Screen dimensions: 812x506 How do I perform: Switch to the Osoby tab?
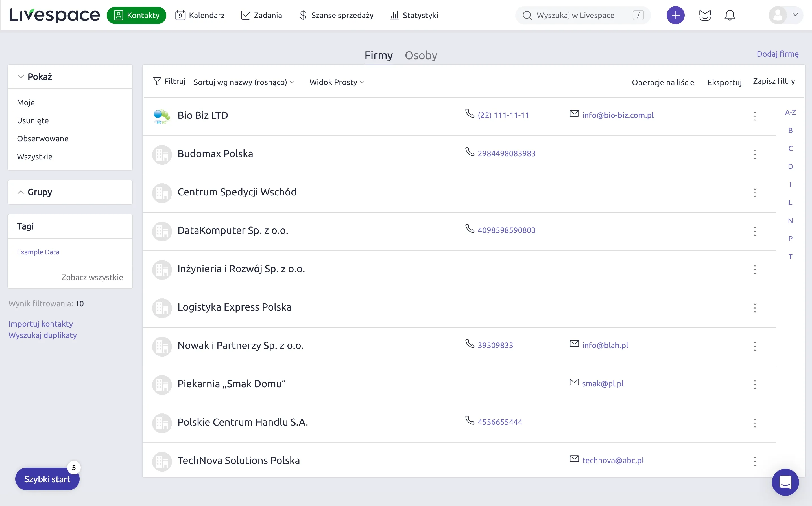pos(421,55)
